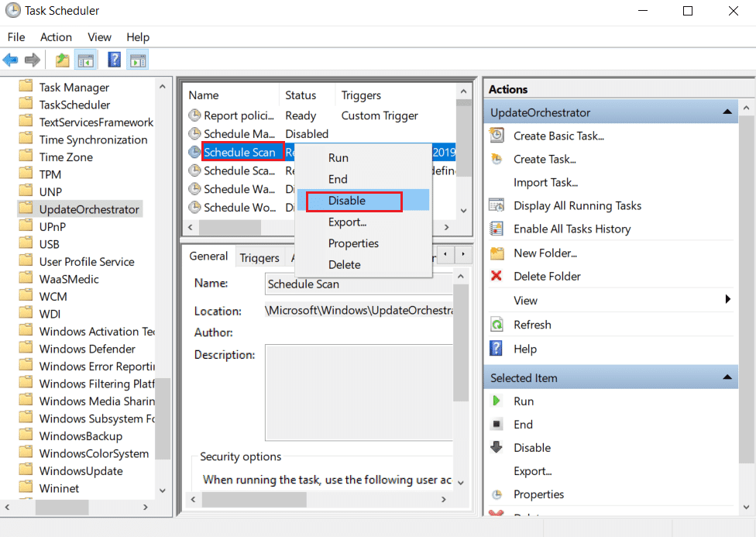Click the blue question mark help toolbar icon

point(115,60)
